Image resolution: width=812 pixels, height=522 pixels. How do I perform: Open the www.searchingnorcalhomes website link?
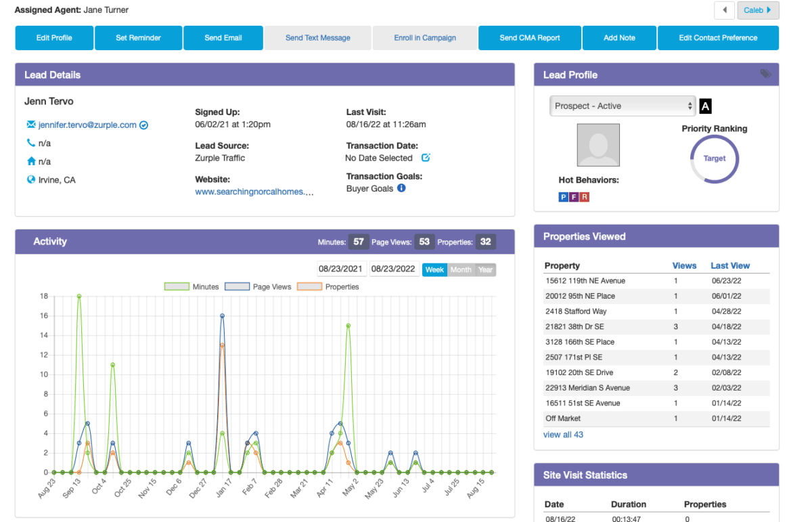click(254, 192)
